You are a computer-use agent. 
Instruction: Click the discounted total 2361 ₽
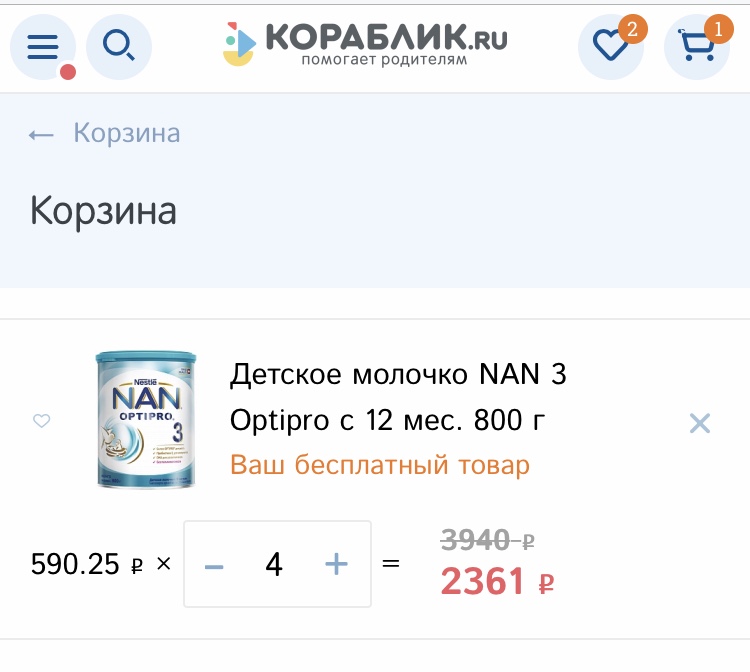click(x=498, y=581)
